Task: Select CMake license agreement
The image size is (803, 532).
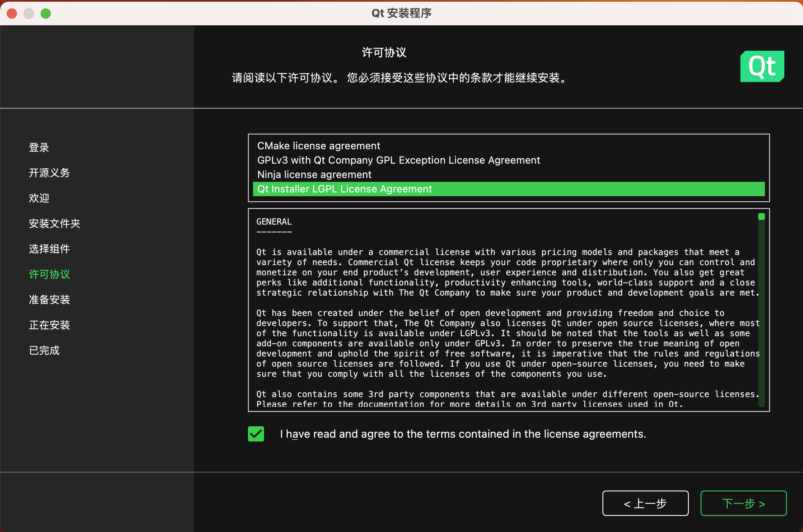Action: pyautogui.click(x=509, y=146)
